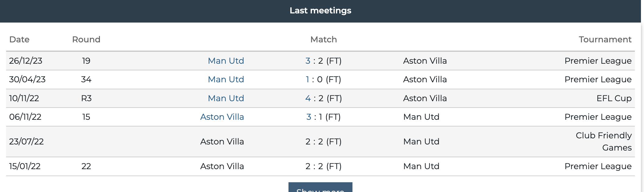Select the 2 : 2 score for 23/07/22
The image size is (644, 192).
coord(323,141)
